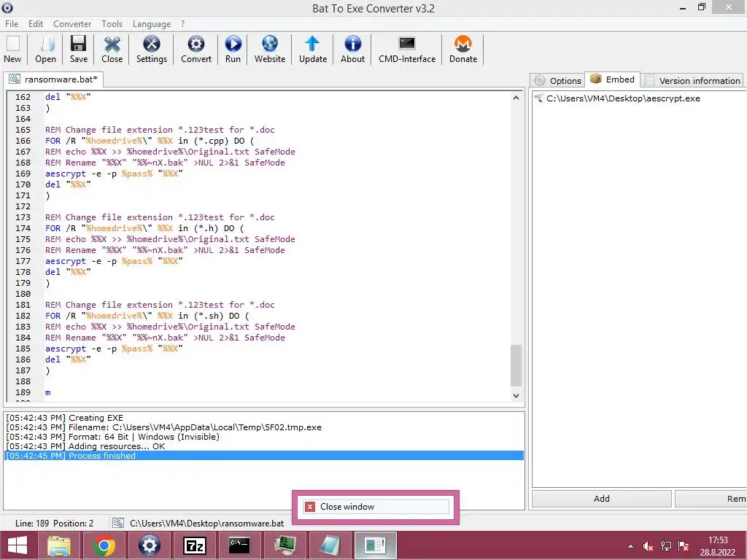Click the Donate Monero icon

point(463,50)
